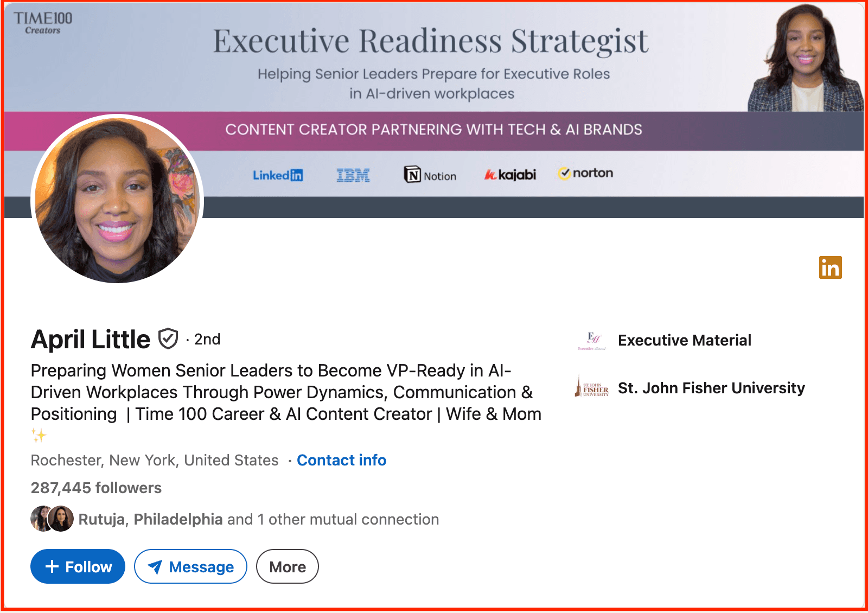Screen dimensions: 868x613
Task: Open the Contact info link
Action: point(342,460)
